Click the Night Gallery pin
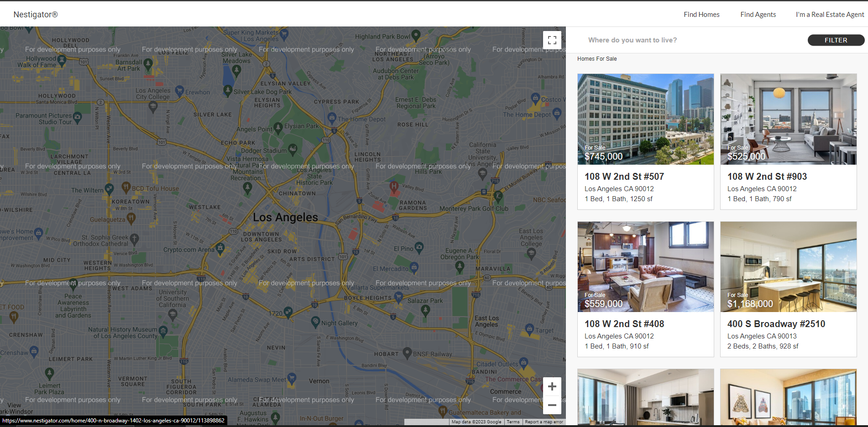Screen dimensions: 868x427 [315, 322]
